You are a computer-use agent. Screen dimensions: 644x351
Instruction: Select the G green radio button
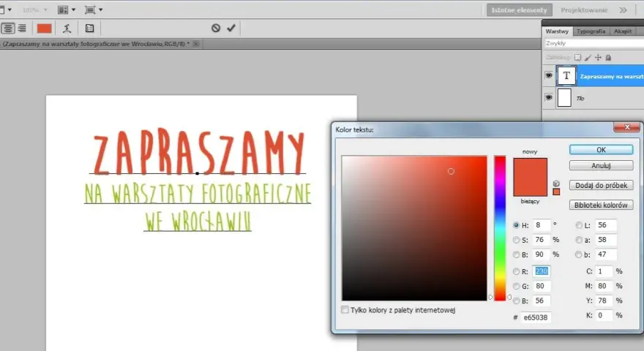pyautogui.click(x=516, y=286)
